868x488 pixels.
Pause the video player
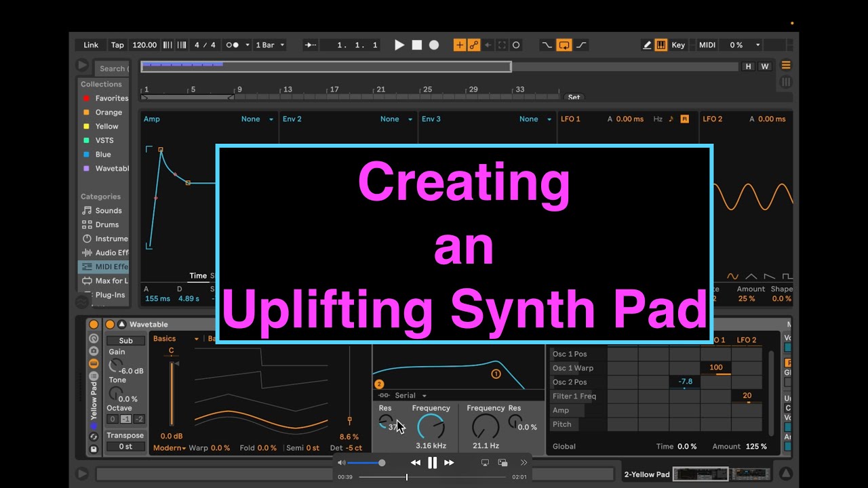pos(432,462)
